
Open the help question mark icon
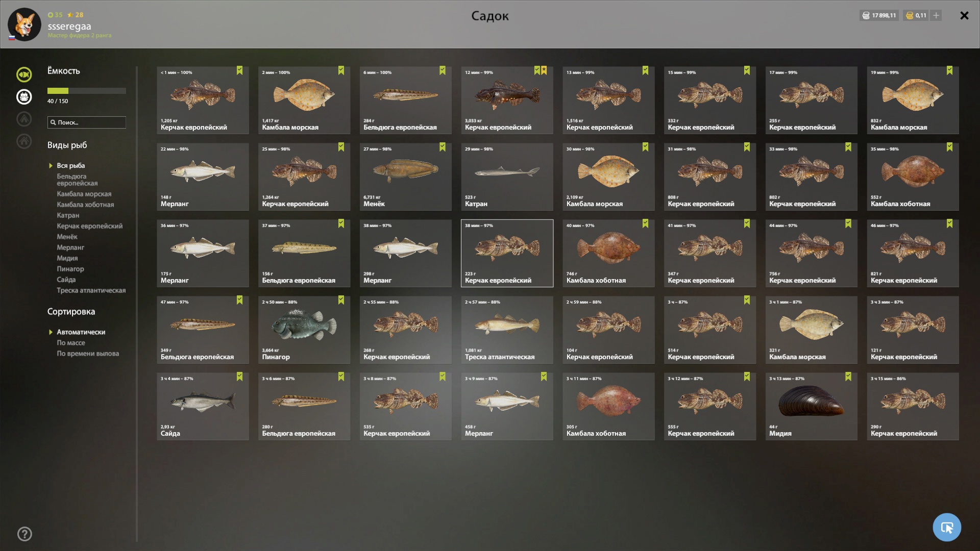pyautogui.click(x=24, y=534)
